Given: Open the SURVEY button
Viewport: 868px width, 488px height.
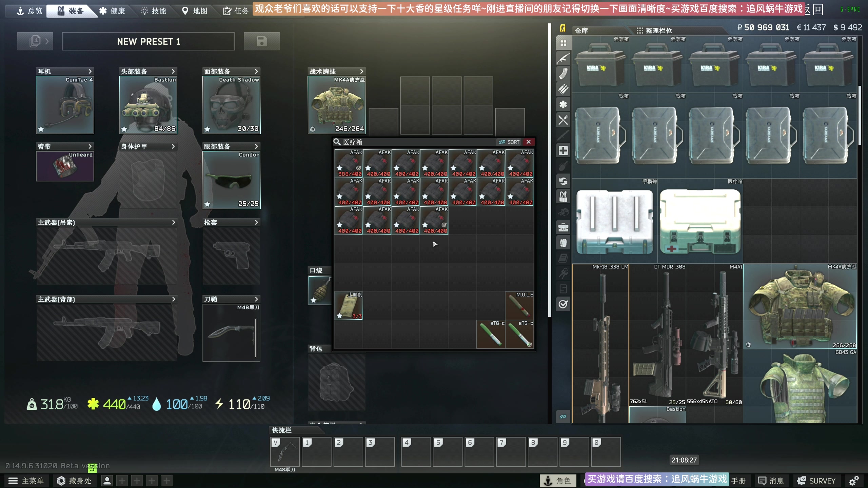Looking at the screenshot, I should coord(816,481).
